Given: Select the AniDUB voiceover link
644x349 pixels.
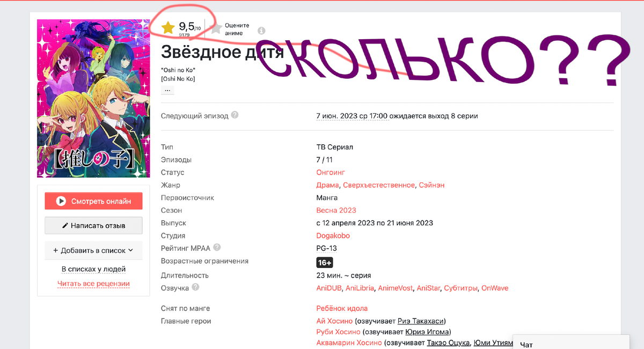Looking at the screenshot, I should (329, 288).
